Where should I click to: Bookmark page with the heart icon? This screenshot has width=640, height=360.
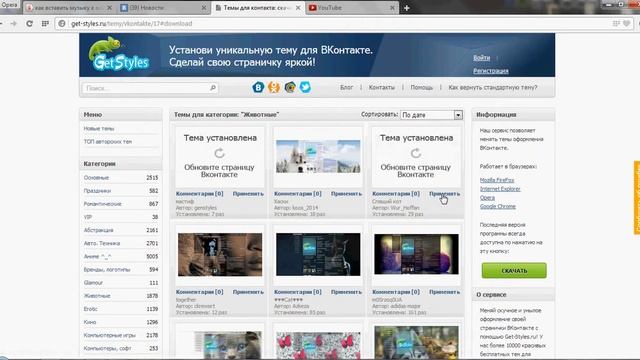pos(627,24)
